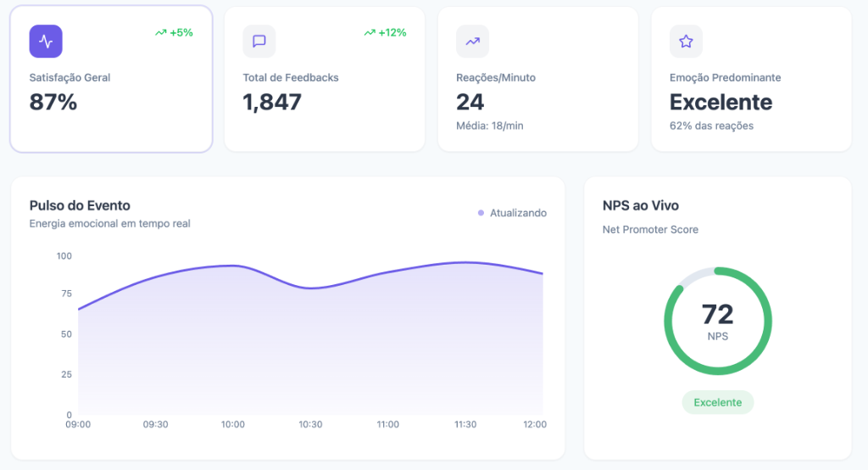Image resolution: width=868 pixels, height=470 pixels.
Task: Click the 10:00 label on the chart axis
Action: (x=233, y=424)
